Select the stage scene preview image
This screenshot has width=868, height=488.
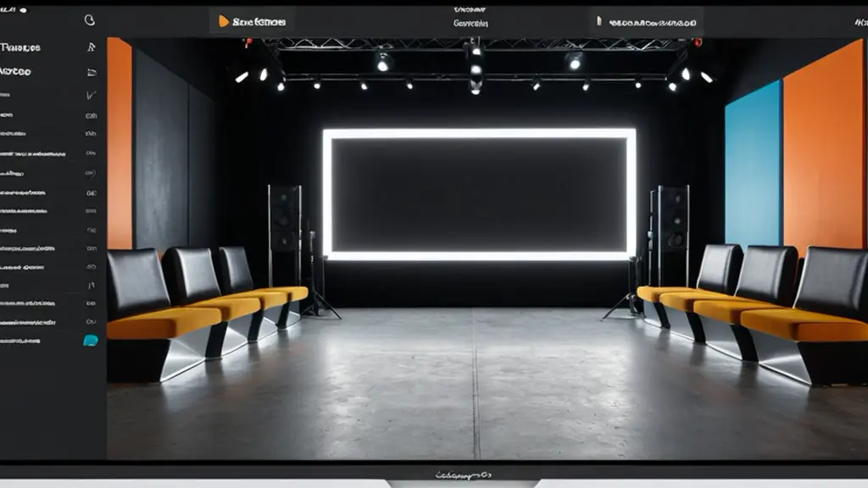[487, 248]
